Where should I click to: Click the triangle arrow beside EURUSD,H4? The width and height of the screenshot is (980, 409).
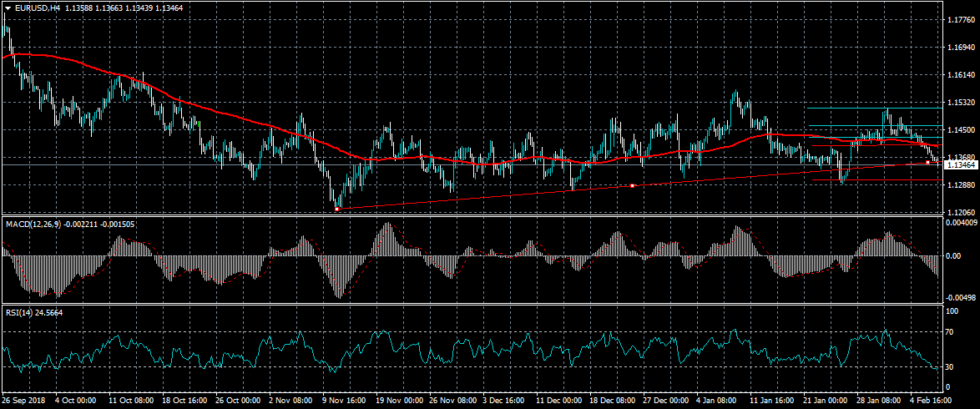[x=7, y=8]
